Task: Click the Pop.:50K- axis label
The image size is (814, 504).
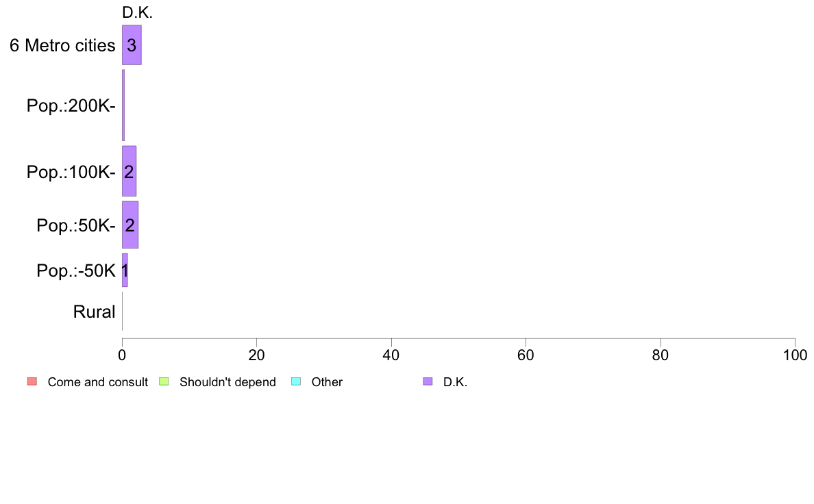Action: point(76,225)
